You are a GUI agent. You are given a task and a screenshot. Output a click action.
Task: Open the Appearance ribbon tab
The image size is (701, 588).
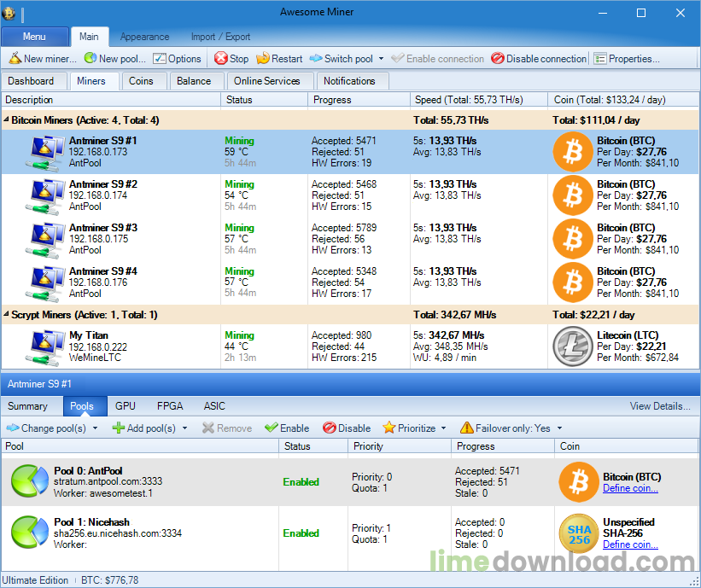[x=144, y=37]
